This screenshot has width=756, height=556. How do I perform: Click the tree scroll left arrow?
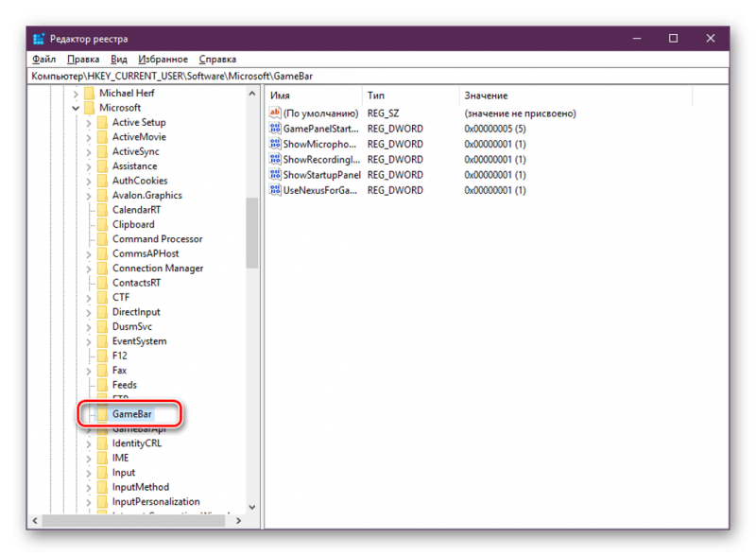[x=35, y=521]
